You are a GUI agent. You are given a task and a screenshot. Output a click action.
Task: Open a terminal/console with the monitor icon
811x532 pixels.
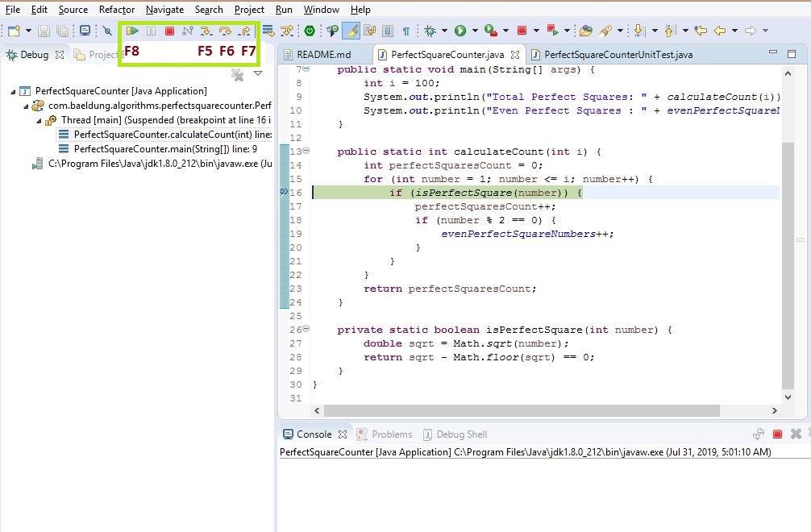[85, 31]
